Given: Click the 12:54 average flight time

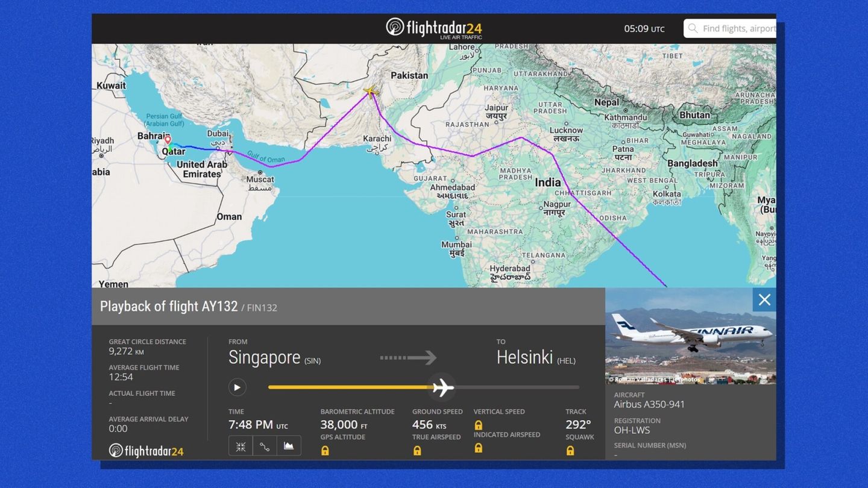Looking at the screenshot, I should pos(121,377).
